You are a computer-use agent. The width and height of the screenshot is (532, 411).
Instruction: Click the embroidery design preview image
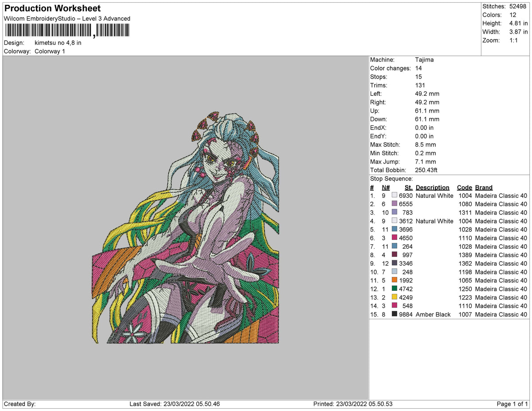186,228
